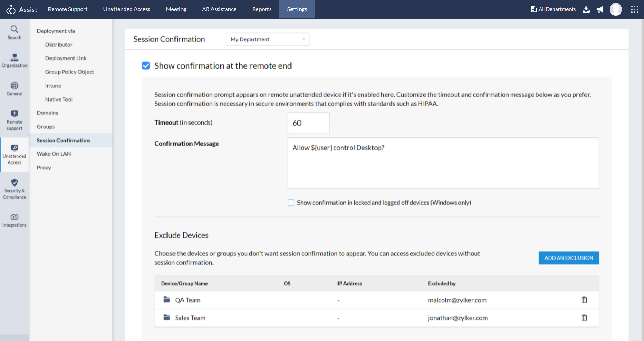Open the announcements megaphone icon
The image size is (644, 341).
tap(600, 9)
